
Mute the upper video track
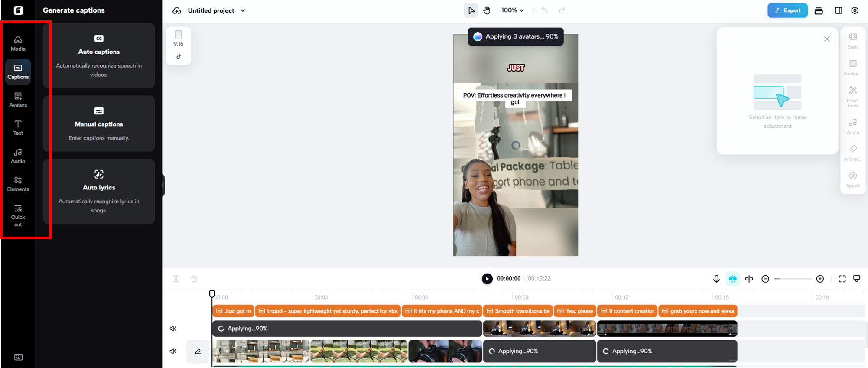tap(173, 329)
